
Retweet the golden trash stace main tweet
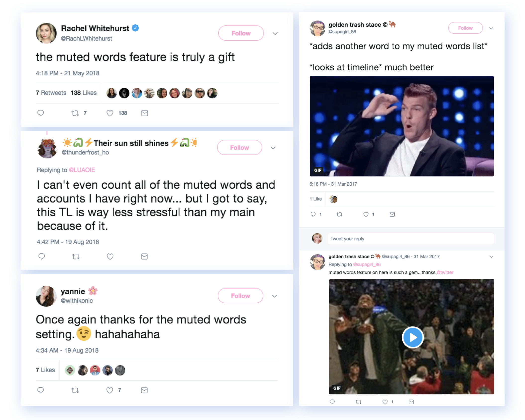[339, 214]
